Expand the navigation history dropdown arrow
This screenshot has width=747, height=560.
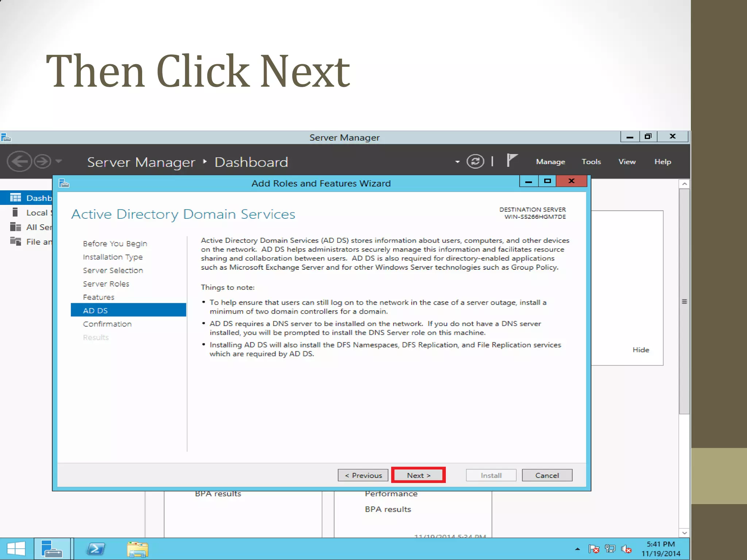click(x=59, y=161)
